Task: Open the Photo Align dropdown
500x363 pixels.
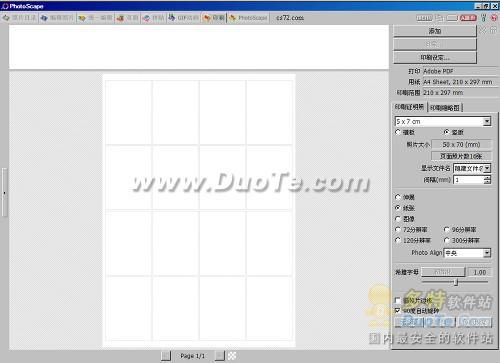Action: [x=487, y=253]
